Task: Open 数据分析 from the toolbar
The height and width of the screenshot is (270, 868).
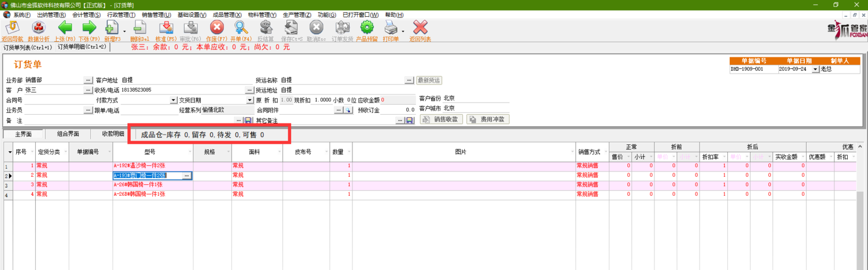Action: coord(38,28)
